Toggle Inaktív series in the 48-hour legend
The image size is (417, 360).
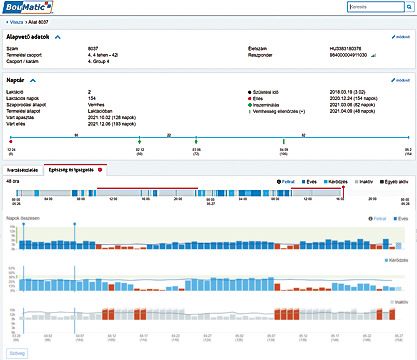(x=364, y=182)
